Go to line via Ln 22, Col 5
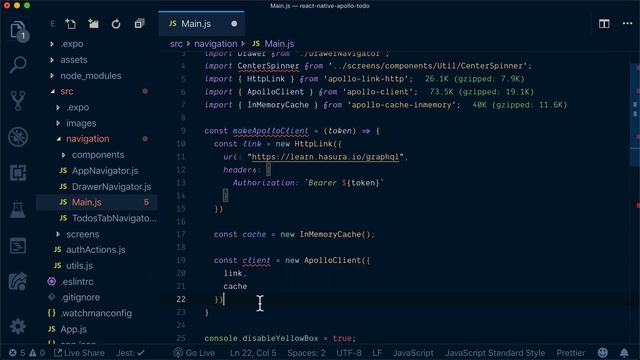 pyautogui.click(x=253, y=353)
